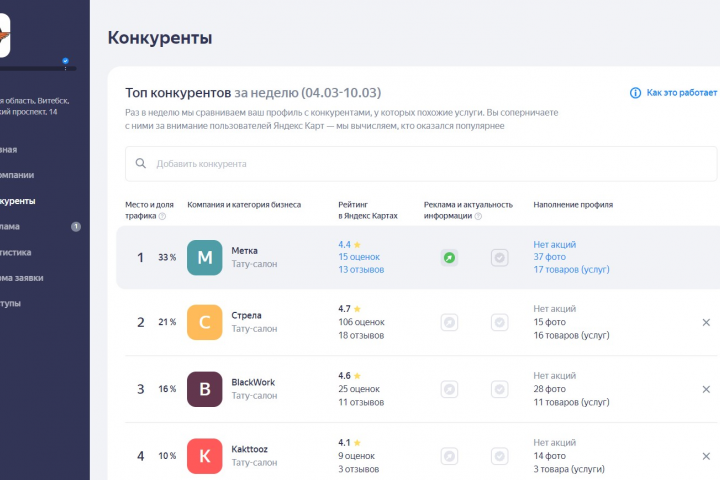The height and width of the screenshot is (480, 720).
Task: Click the '16 товаров (услуг)' text
Action: click(571, 336)
